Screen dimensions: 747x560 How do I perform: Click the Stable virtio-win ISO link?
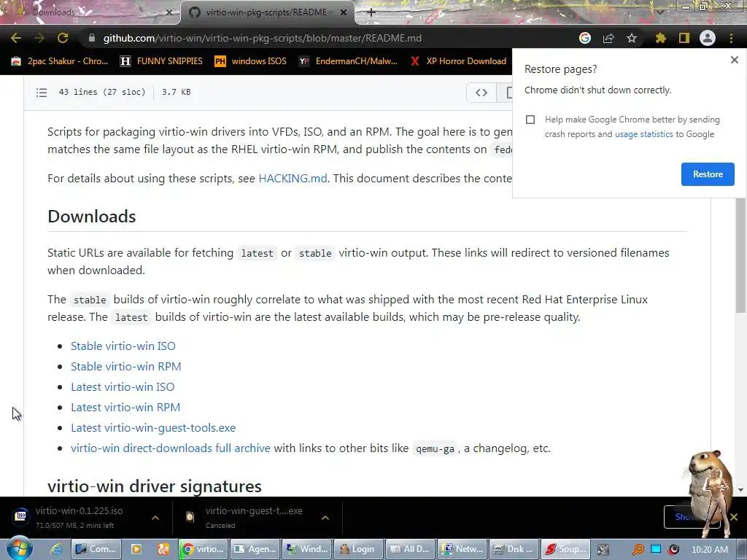pyautogui.click(x=123, y=346)
